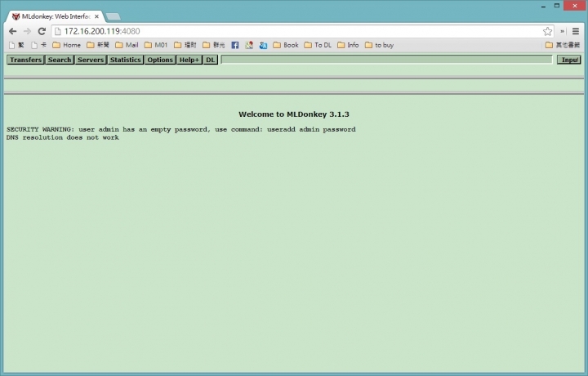Open the Google Maps bookmark icon
The image size is (588, 376).
coord(249,45)
